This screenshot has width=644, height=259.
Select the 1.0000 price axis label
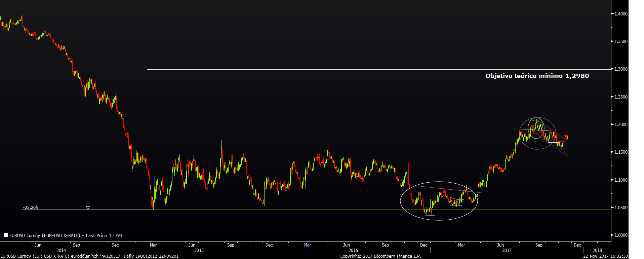pyautogui.click(x=621, y=235)
